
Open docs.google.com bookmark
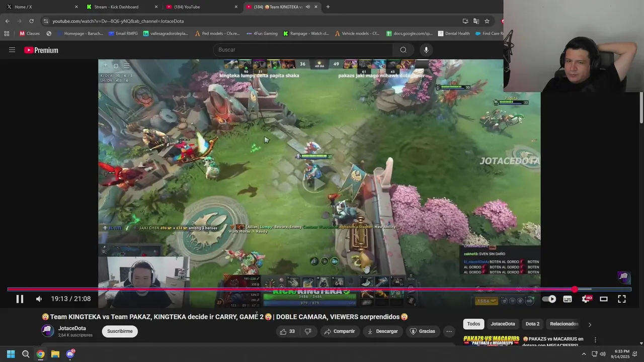(x=410, y=34)
